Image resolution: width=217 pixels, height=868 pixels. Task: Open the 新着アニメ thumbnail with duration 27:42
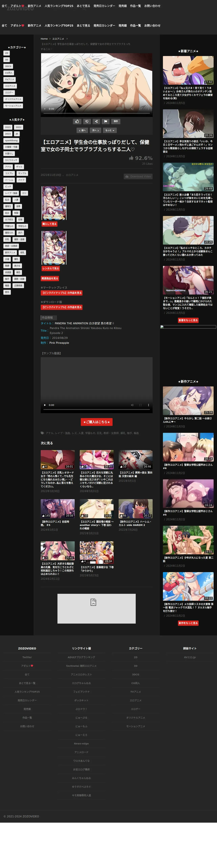click(188, 70)
